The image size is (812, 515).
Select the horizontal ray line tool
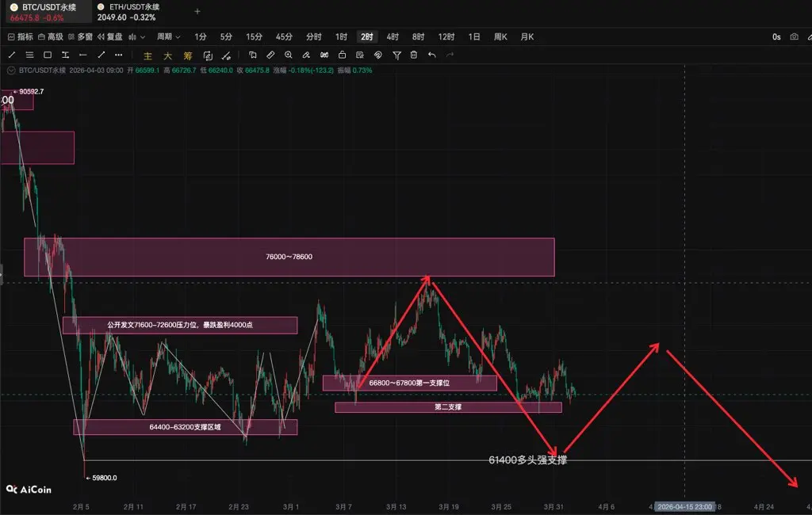[x=82, y=55]
